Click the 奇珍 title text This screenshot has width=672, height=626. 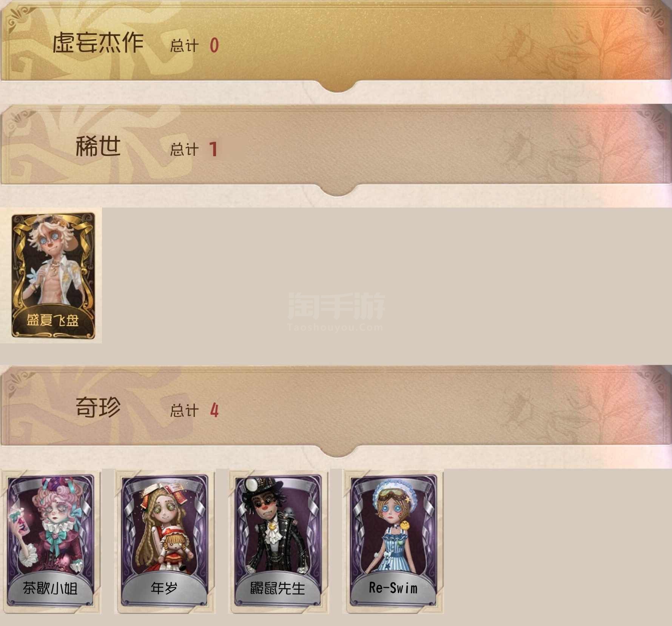(98, 407)
